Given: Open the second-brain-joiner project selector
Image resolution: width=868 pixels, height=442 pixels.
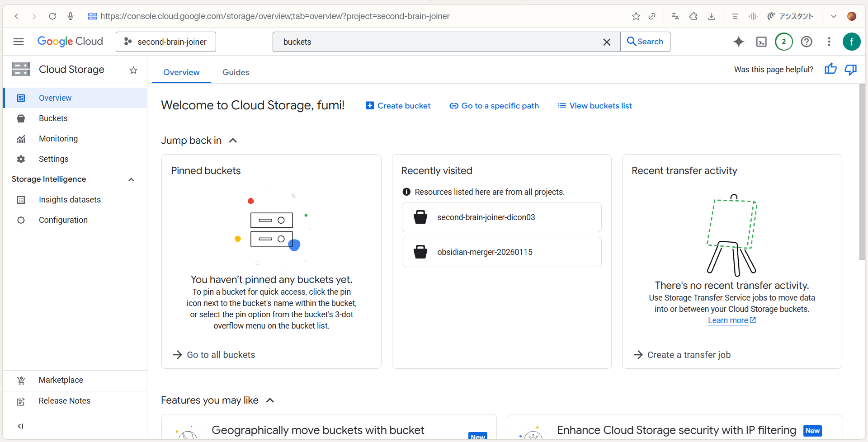Looking at the screenshot, I should tap(166, 42).
